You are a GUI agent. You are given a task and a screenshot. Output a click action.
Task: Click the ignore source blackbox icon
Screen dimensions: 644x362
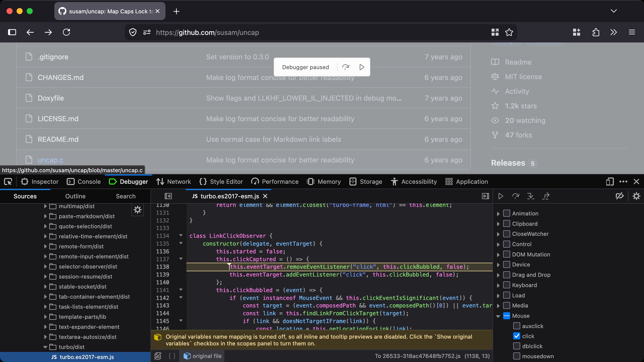click(158, 356)
